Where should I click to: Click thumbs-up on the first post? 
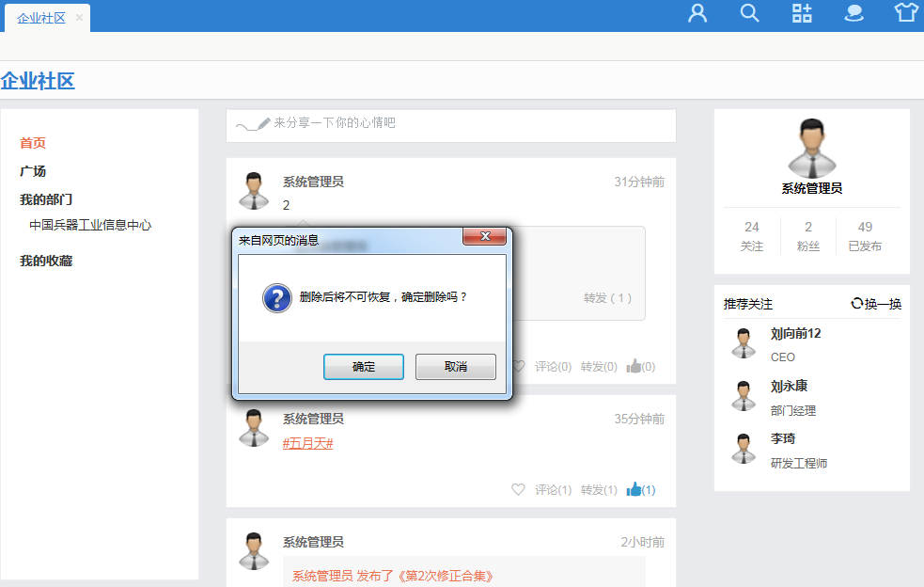tap(634, 366)
